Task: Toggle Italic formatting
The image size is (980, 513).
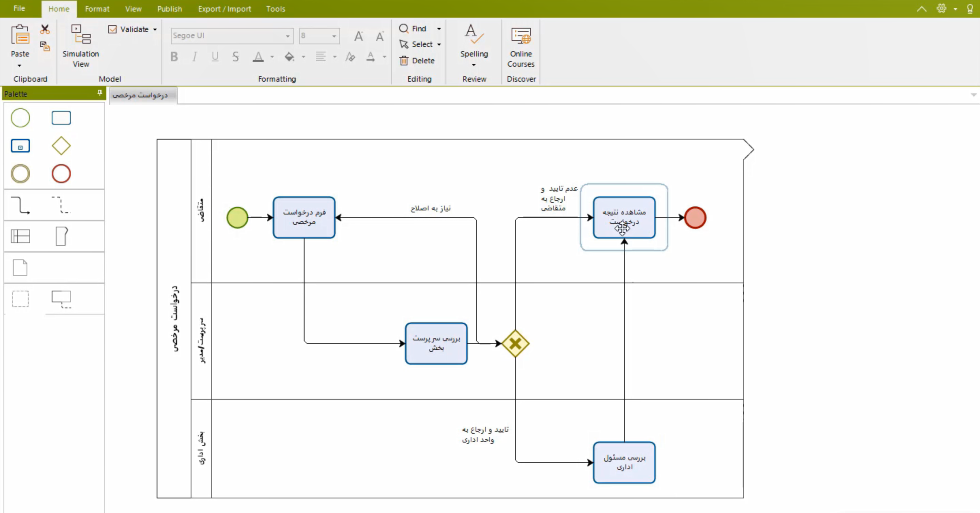Action: (195, 57)
